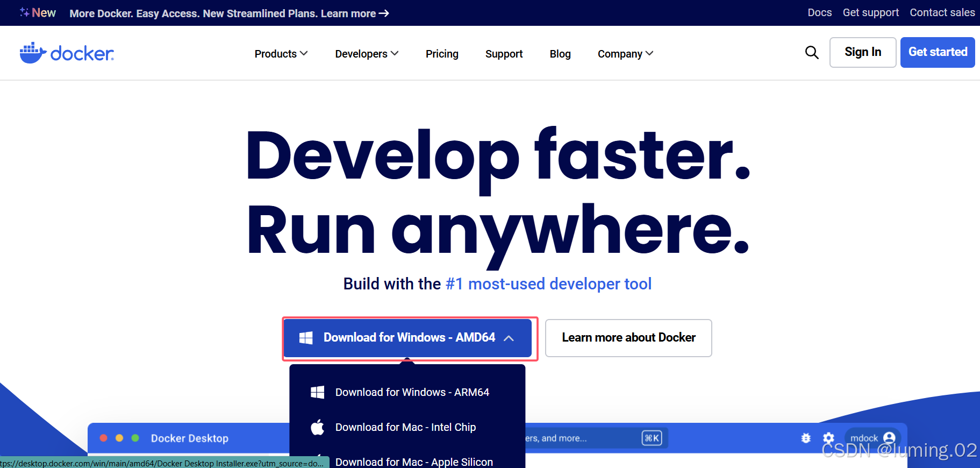Viewport: 980px width, 468px height.
Task: Click the ⌘K shortcut badge in search bar
Action: coord(652,438)
